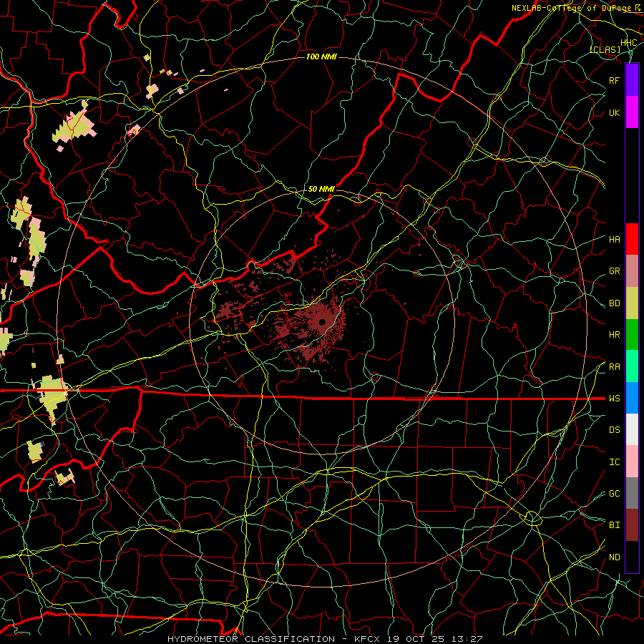Click the HA legend label
The height and width of the screenshot is (644, 644).
pos(614,240)
